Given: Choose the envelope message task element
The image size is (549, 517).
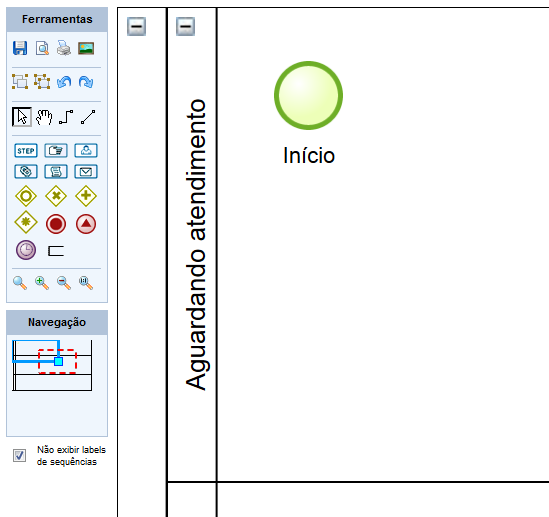Looking at the screenshot, I should [86, 172].
